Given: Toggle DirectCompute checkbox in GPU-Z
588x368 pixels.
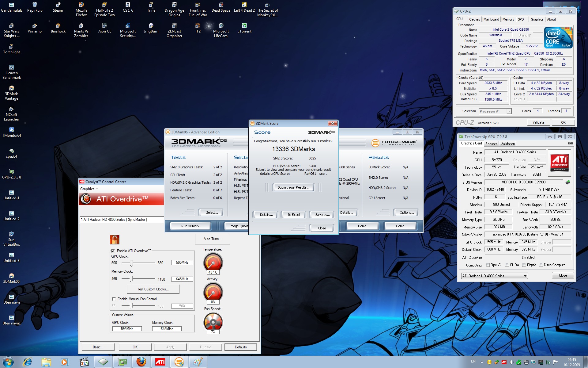Looking at the screenshot, I should pyautogui.click(x=541, y=265).
